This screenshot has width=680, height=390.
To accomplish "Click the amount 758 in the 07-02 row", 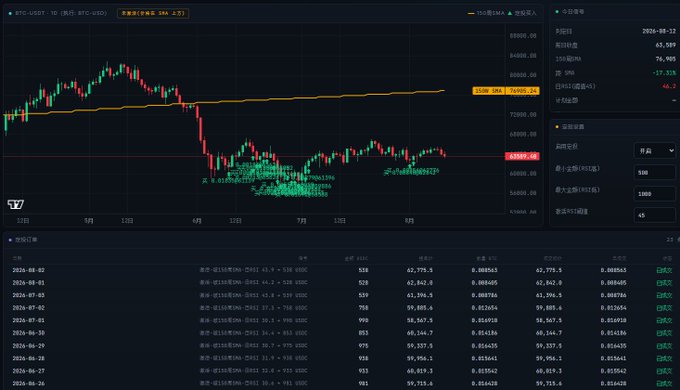I will click(x=363, y=308).
